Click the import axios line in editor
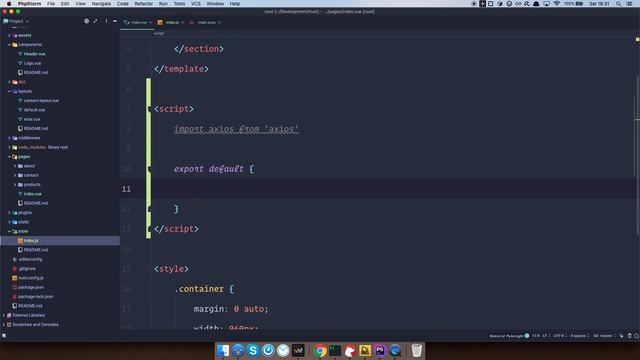 [x=236, y=129]
